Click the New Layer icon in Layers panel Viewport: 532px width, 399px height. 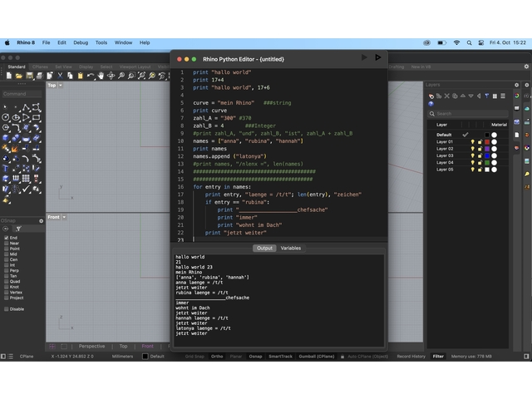pos(431,96)
